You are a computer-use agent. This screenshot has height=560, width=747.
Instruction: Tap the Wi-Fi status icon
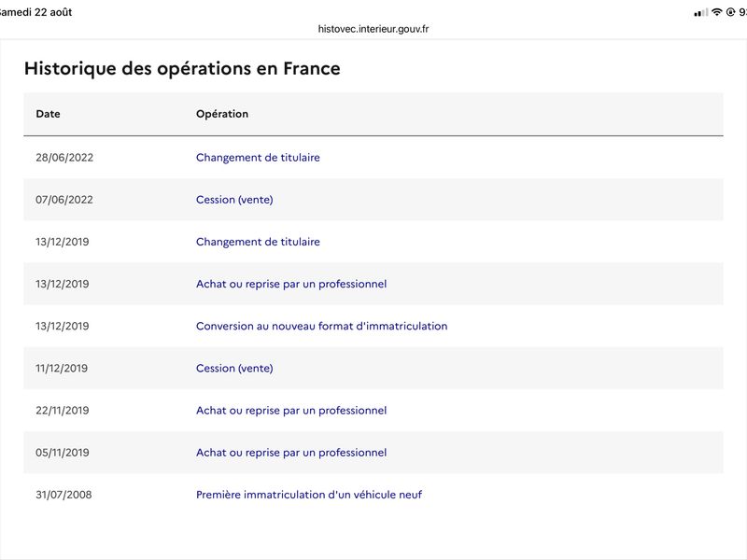(716, 12)
